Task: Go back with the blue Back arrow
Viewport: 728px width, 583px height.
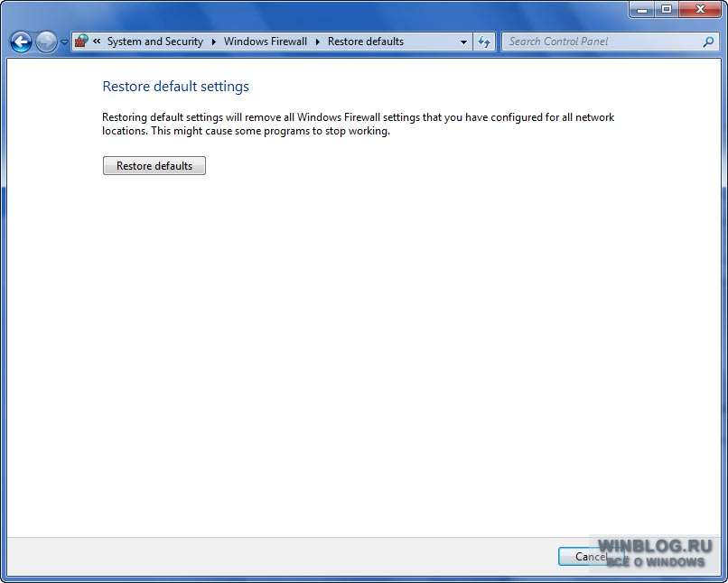Action: (x=21, y=42)
